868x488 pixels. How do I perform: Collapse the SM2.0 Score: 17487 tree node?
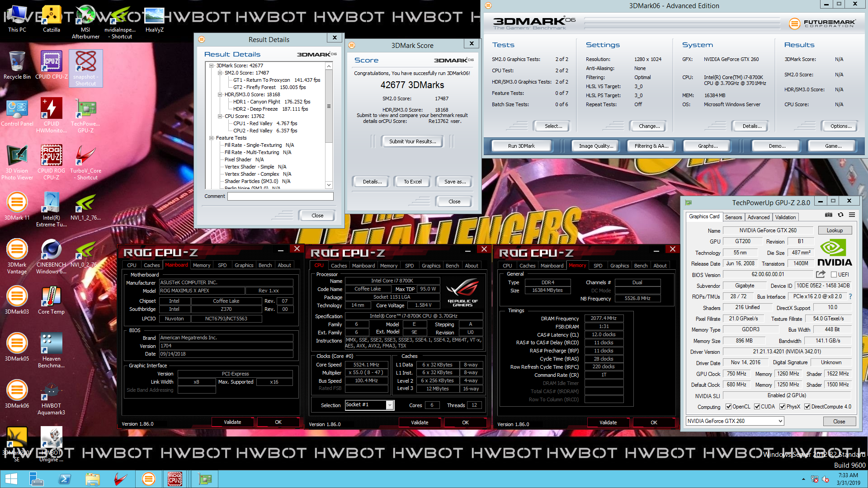click(220, 73)
